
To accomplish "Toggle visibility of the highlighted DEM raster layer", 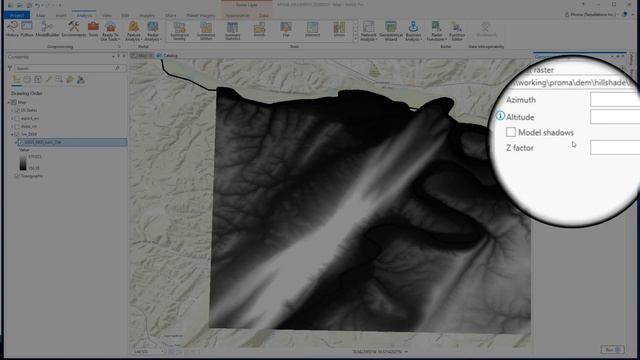I will [21, 142].
